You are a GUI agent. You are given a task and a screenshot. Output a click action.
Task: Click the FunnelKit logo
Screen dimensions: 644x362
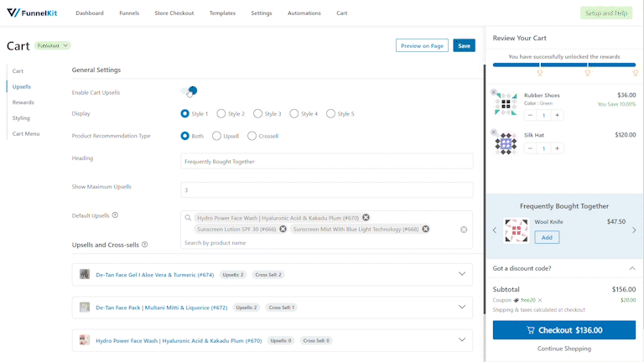click(x=32, y=13)
